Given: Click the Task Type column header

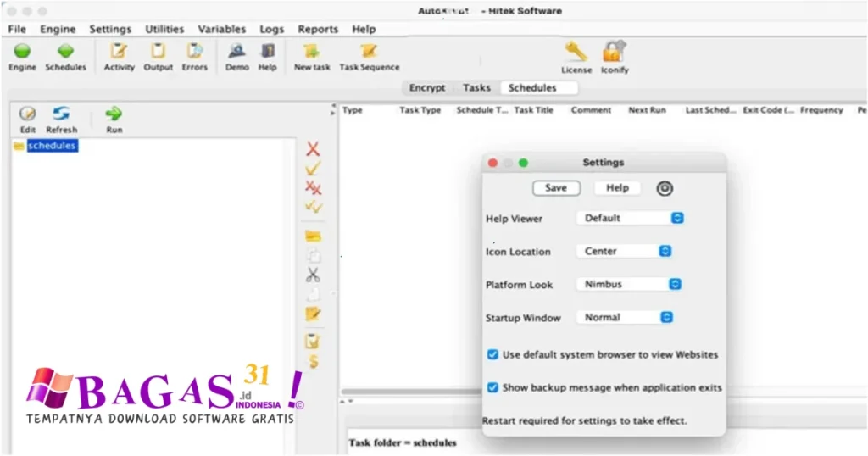Looking at the screenshot, I should click(x=420, y=110).
